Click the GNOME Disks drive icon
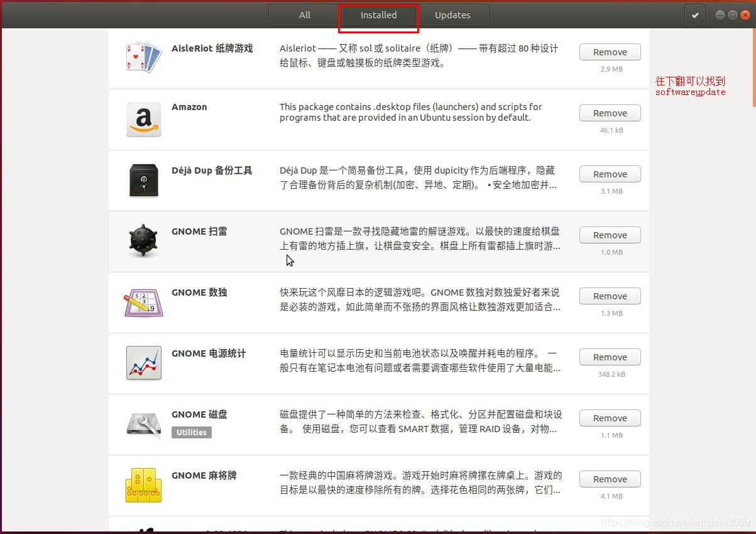This screenshot has width=756, height=534. click(x=144, y=424)
